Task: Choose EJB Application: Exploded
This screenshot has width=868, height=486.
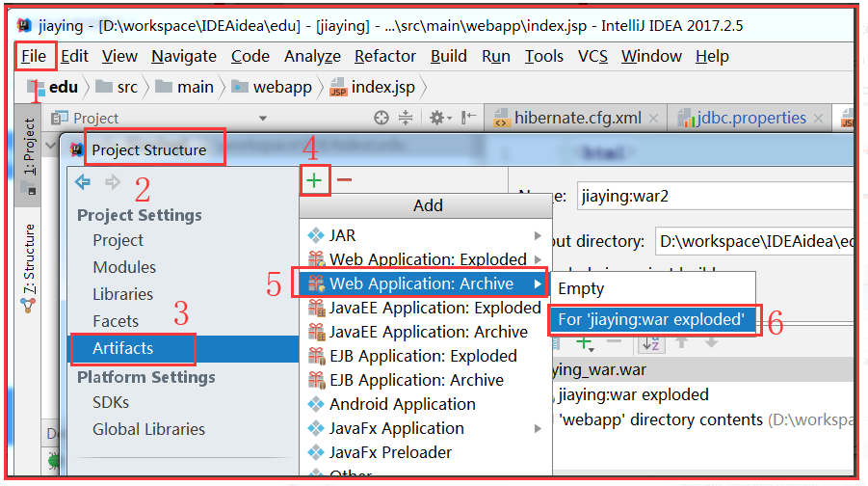Action: (x=426, y=356)
